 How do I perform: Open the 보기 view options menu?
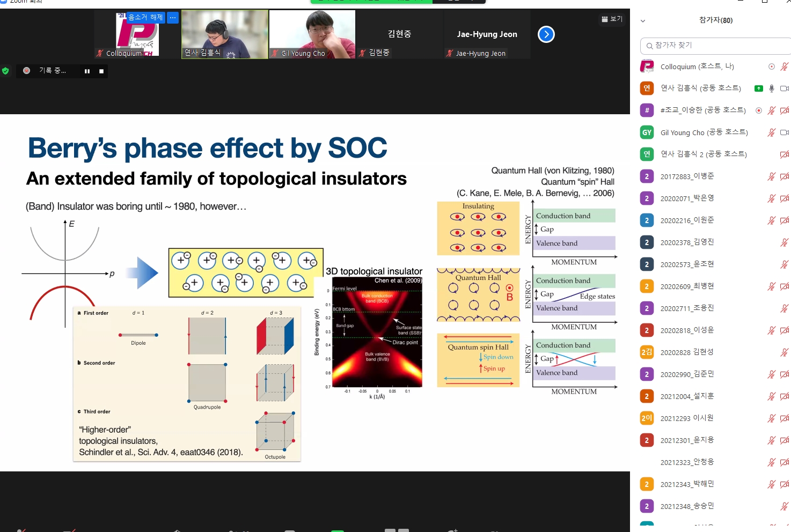[612, 19]
